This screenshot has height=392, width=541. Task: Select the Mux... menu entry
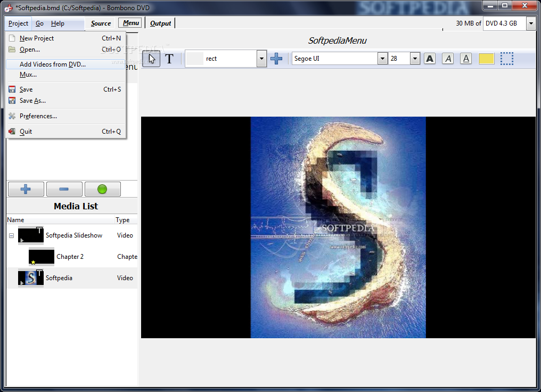(65, 75)
